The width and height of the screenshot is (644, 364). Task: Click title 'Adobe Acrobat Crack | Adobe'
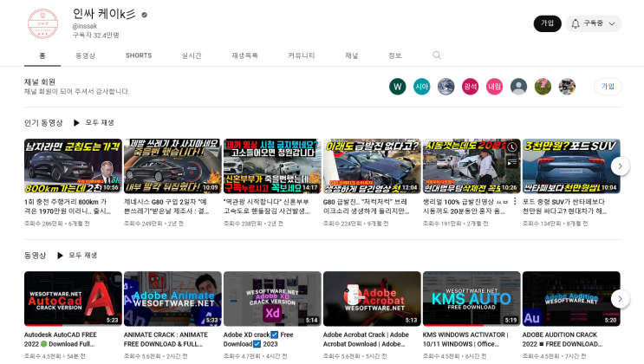(x=366, y=340)
